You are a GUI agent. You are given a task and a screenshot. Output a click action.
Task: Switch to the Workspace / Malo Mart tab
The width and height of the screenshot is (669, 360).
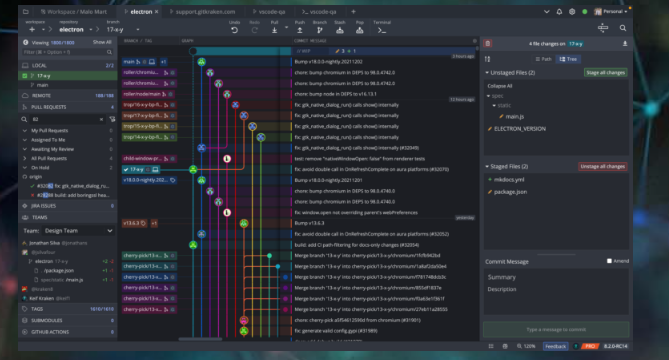74,12
